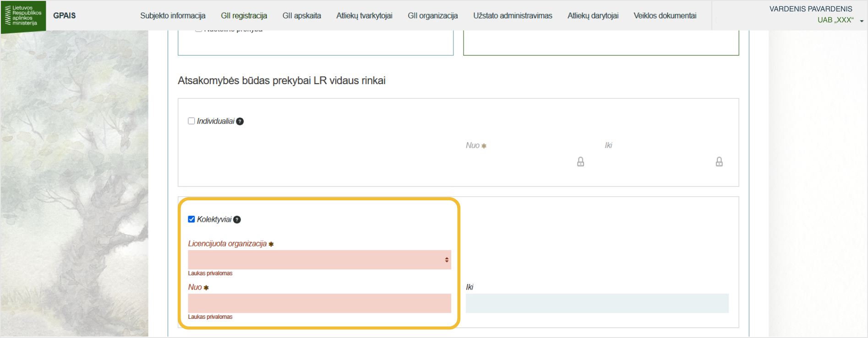
Task: Click the Atsakomybės būdas section heading
Action: click(281, 80)
